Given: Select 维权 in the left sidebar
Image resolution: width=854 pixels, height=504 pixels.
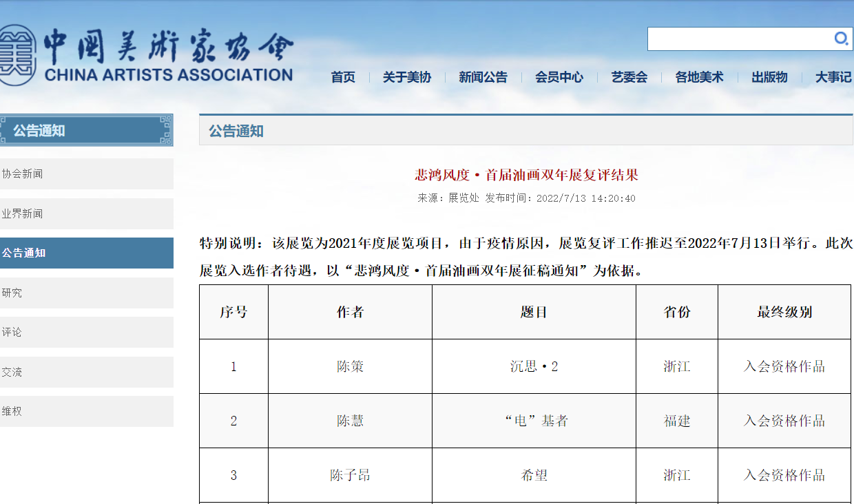Looking at the screenshot, I should point(86,412).
